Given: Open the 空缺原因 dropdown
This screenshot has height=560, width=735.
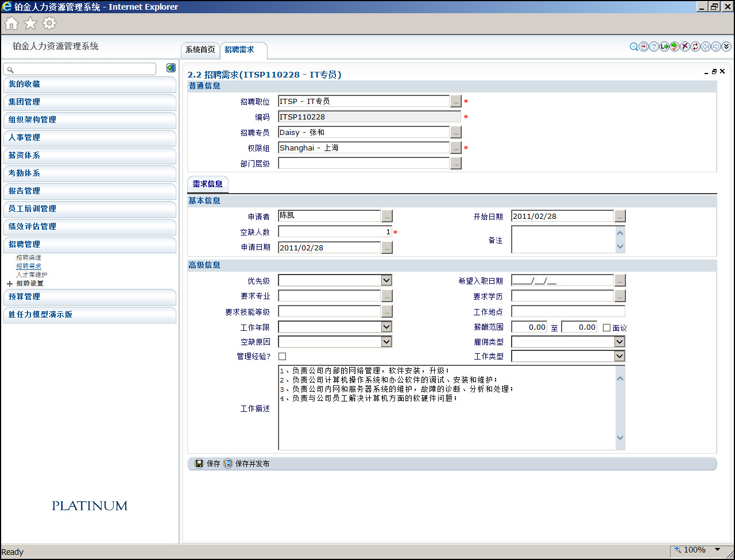Looking at the screenshot, I should pos(386,342).
